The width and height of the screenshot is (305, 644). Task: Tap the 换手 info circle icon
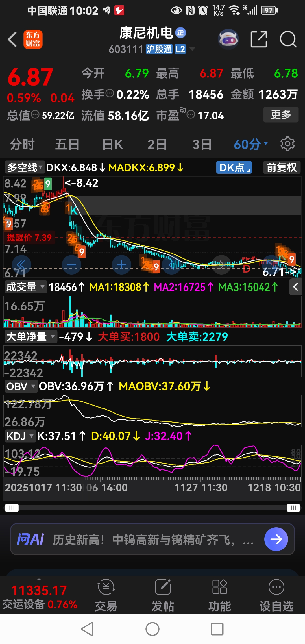coord(110,93)
